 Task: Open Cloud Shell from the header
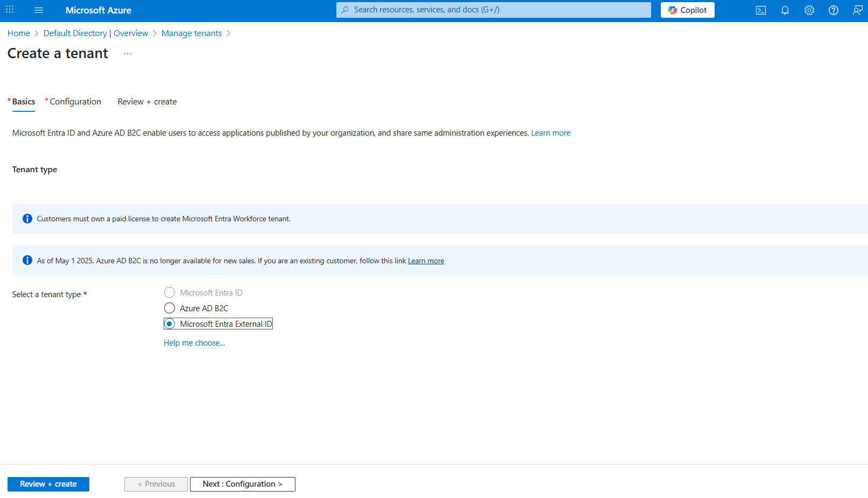761,10
